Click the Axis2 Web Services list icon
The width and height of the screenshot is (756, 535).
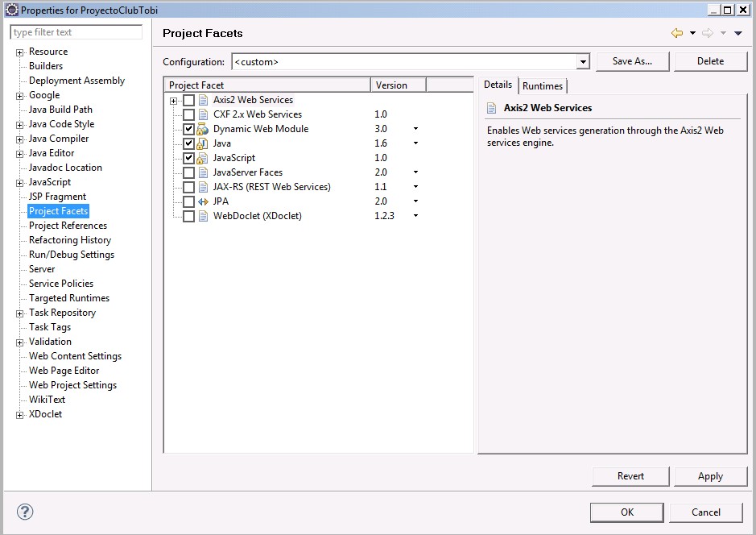[x=203, y=100]
